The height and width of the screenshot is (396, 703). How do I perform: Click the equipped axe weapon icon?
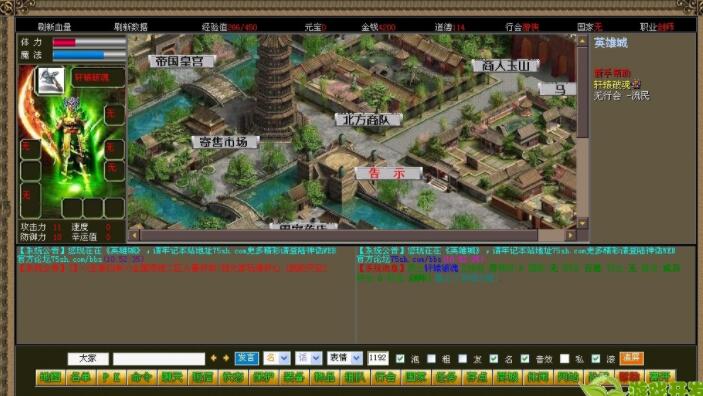(50, 80)
